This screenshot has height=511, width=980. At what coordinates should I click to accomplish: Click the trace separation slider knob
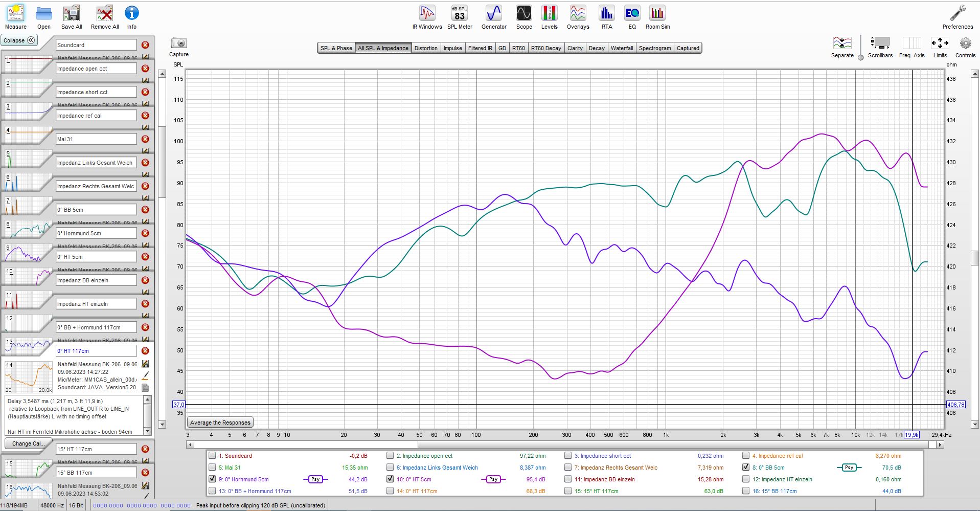[x=860, y=57]
